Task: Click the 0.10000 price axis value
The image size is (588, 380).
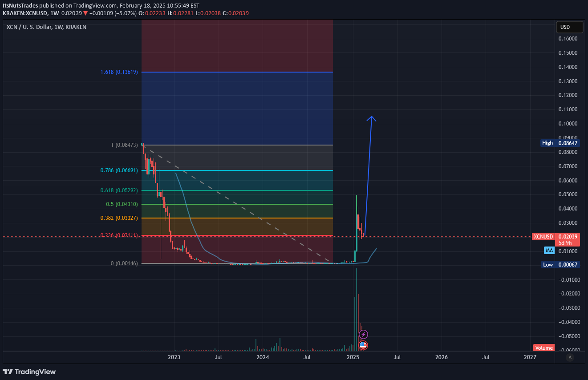Action: click(568, 124)
